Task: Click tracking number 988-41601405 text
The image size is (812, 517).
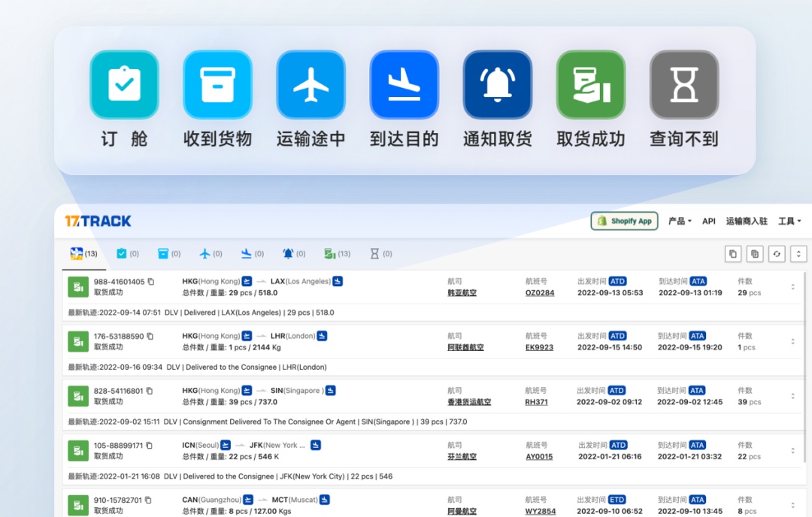Action: (119, 282)
